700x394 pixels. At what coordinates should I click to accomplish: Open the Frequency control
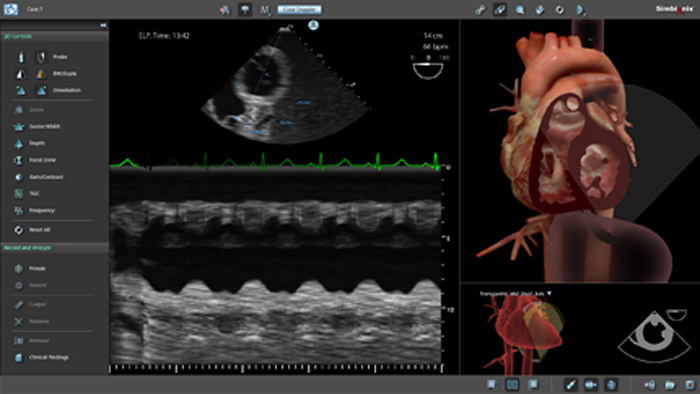tap(19, 211)
